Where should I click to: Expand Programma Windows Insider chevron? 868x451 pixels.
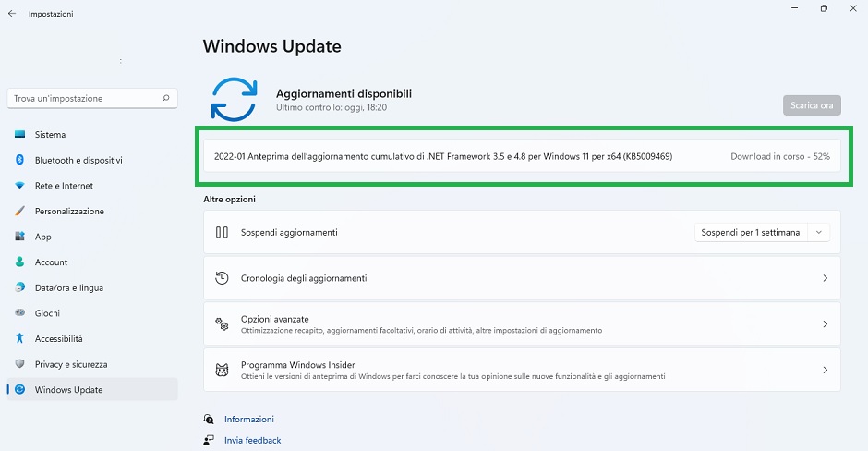825,370
